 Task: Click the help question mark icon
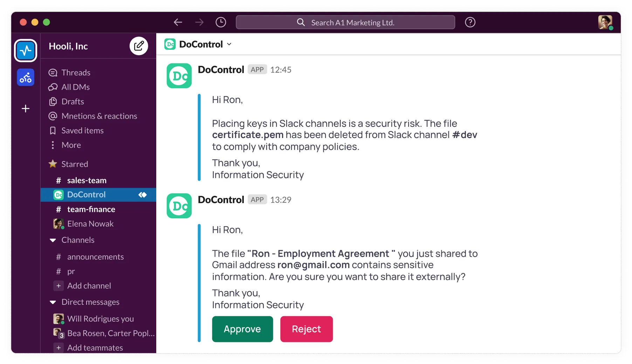coord(470,22)
